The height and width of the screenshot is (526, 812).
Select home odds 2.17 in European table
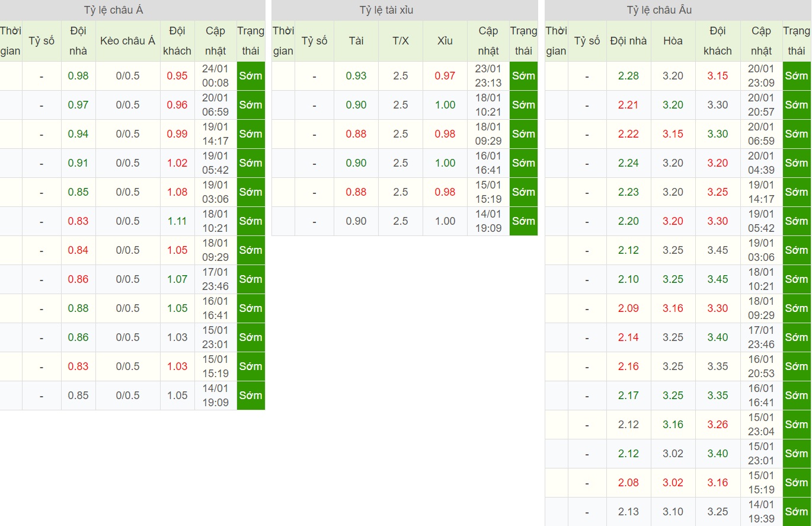628,396
